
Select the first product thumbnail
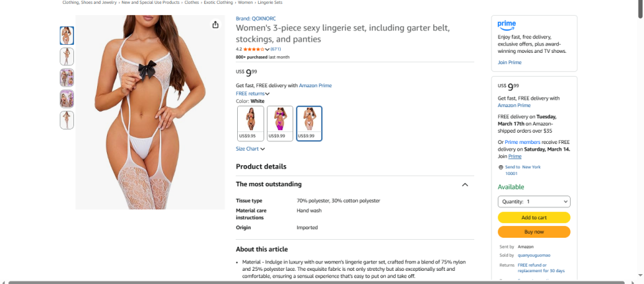pos(67,36)
